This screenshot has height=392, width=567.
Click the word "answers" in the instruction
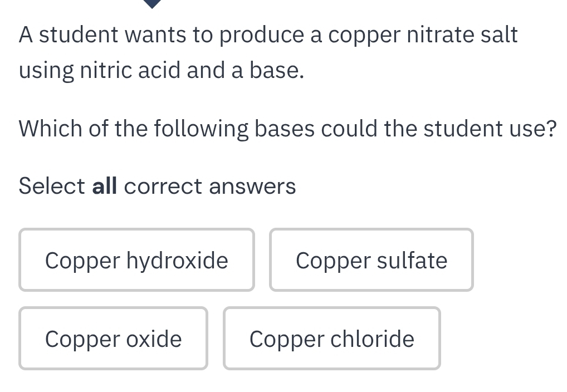pyautogui.click(x=252, y=186)
